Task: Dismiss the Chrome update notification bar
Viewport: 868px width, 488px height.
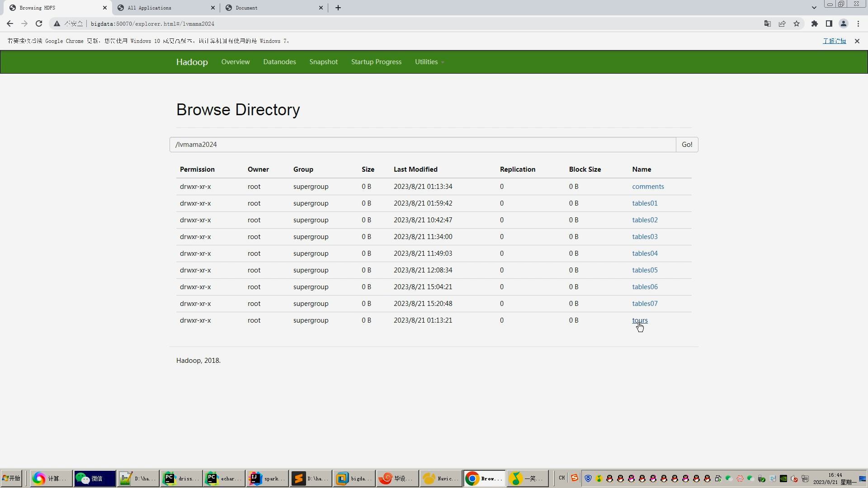Action: tap(857, 41)
